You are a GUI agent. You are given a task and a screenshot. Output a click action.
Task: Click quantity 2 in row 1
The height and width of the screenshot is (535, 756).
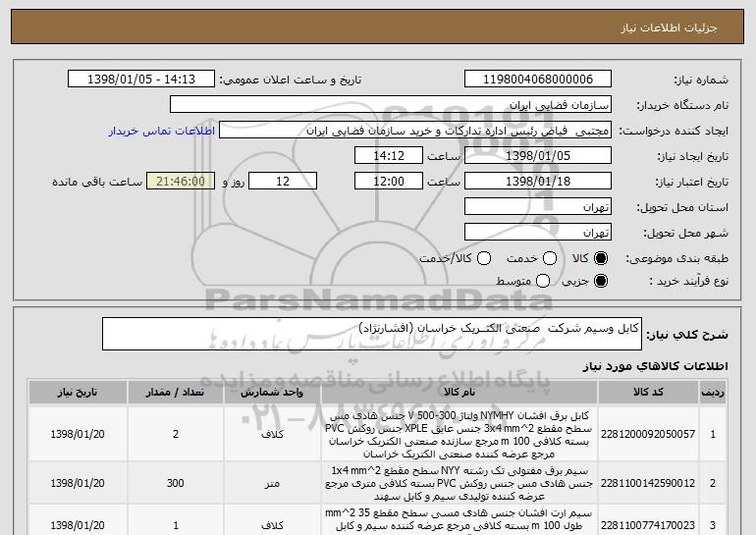click(x=175, y=434)
